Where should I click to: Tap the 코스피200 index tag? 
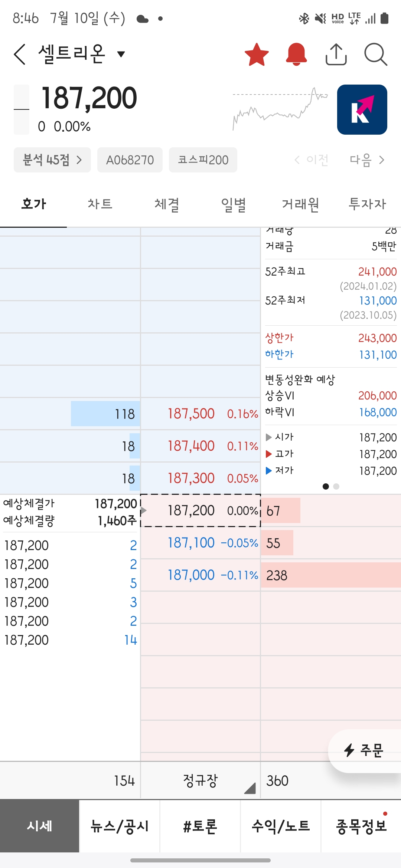203,160
